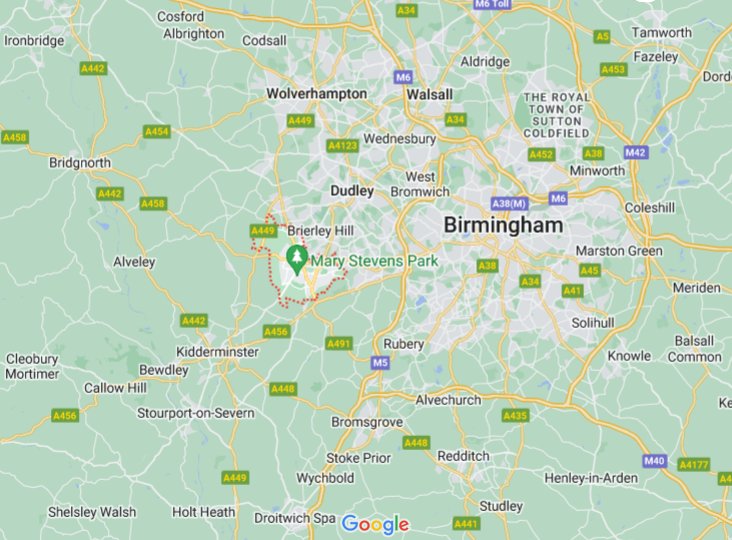Click the Redditch town label
This screenshot has height=540, width=732.
[463, 456]
